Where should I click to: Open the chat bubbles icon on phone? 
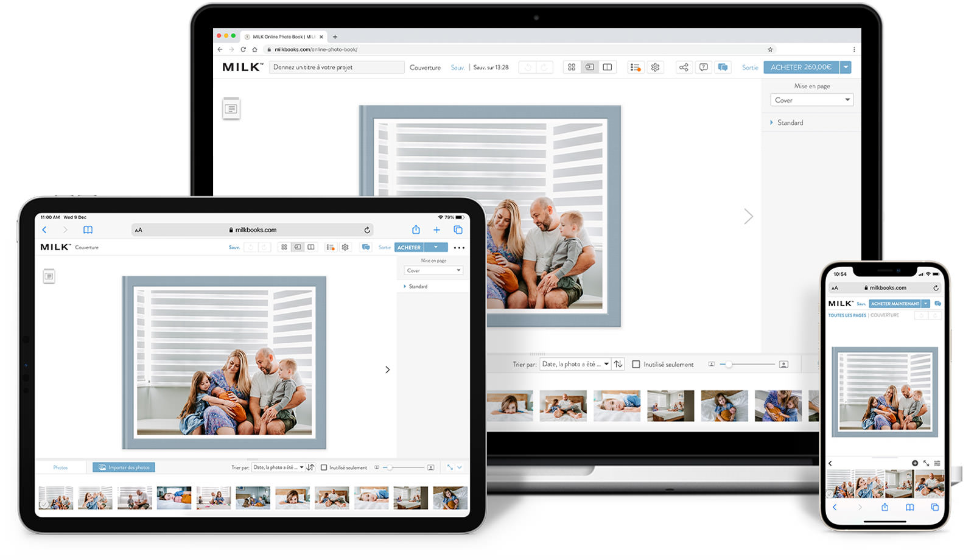[x=937, y=303]
